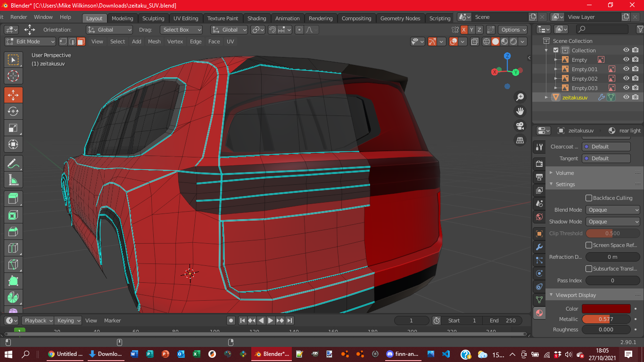The width and height of the screenshot is (644, 362).
Task: Select the Cursor tool
Action: click(13, 76)
